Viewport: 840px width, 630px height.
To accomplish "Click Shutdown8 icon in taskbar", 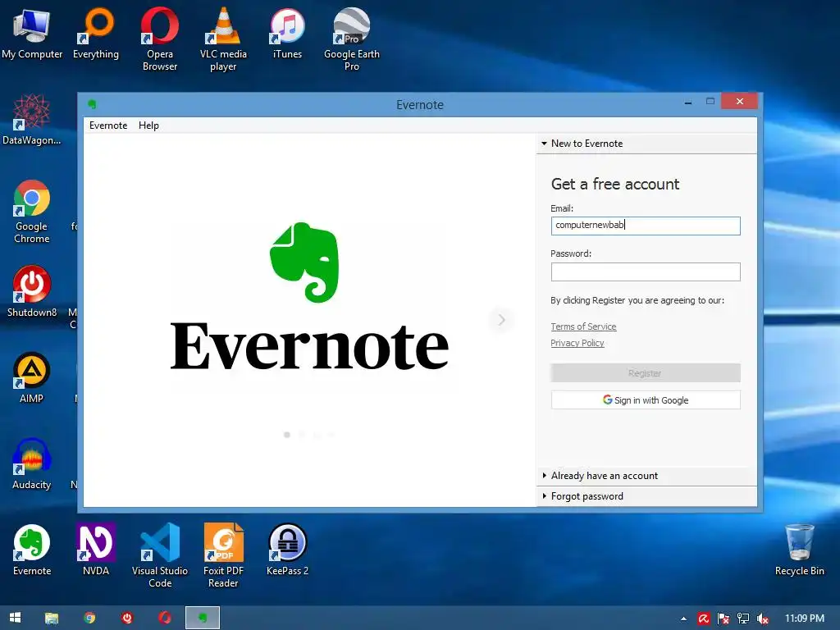I will 127,618.
